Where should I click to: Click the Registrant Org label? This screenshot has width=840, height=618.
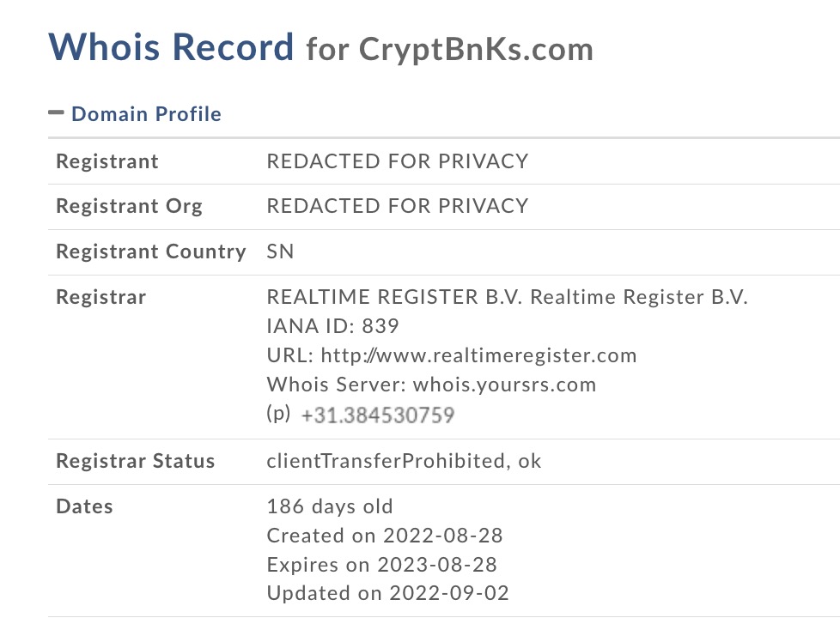(x=129, y=206)
